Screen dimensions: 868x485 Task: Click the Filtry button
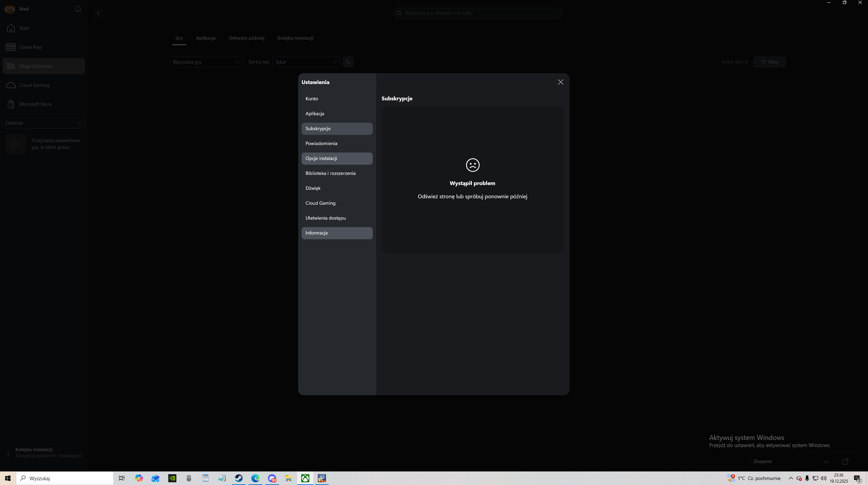pos(769,62)
